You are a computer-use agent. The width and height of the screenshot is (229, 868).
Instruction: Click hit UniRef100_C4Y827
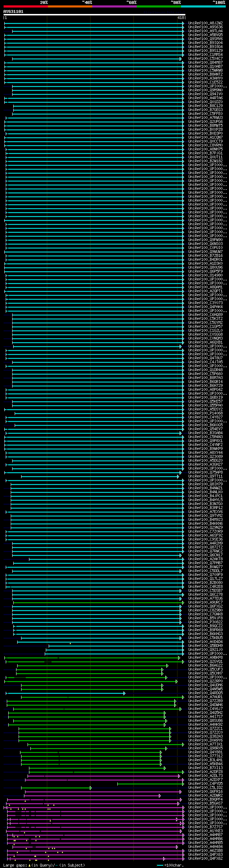tap(205, 417)
